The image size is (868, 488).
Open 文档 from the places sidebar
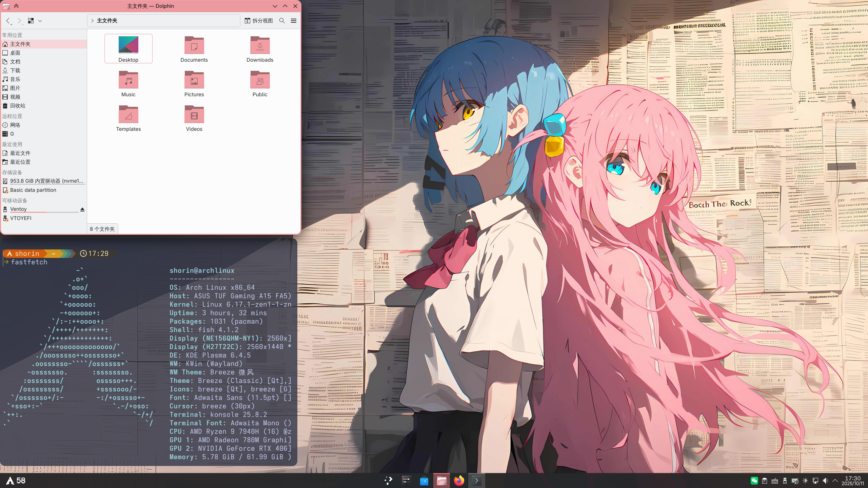(44, 62)
